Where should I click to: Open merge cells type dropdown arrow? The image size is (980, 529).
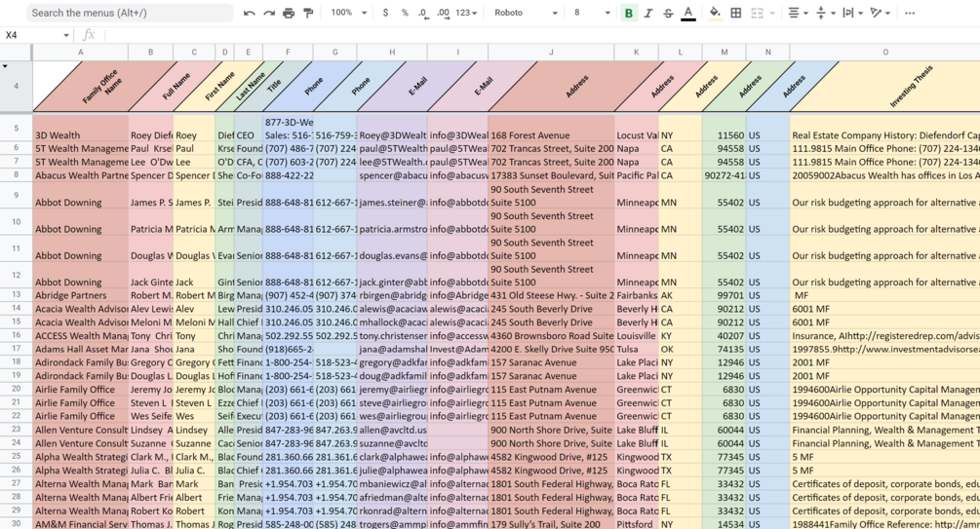772,13
